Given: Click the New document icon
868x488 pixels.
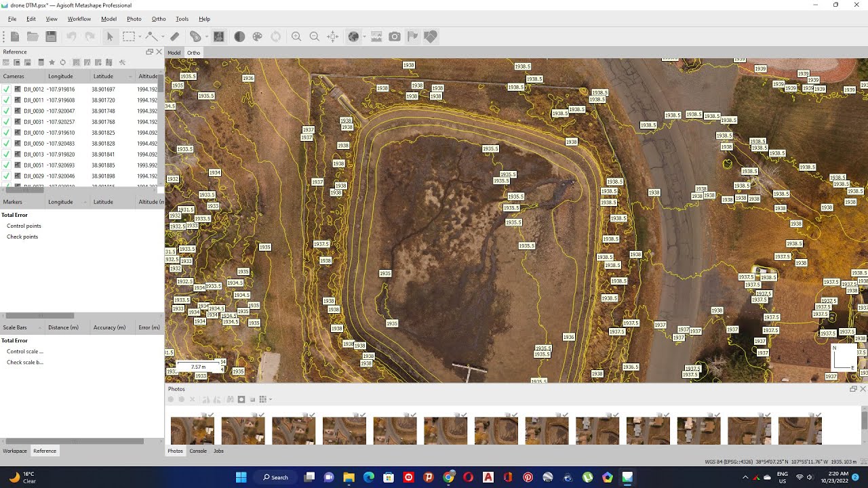Looking at the screenshot, I should (14, 37).
